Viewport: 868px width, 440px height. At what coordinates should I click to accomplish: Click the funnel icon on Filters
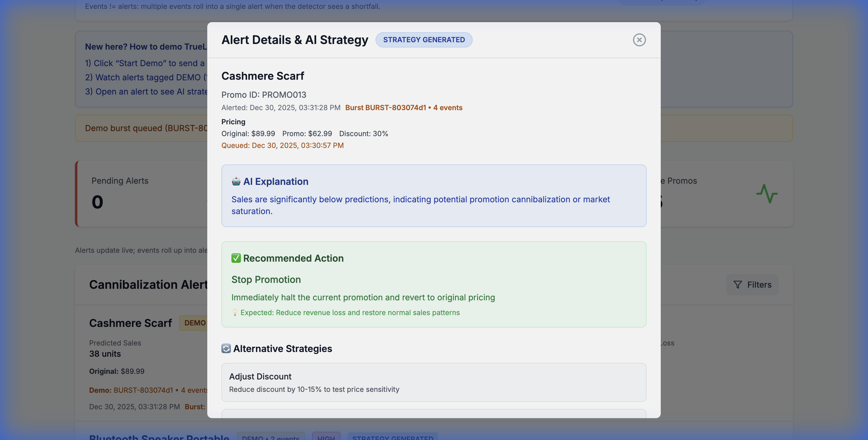pos(738,285)
